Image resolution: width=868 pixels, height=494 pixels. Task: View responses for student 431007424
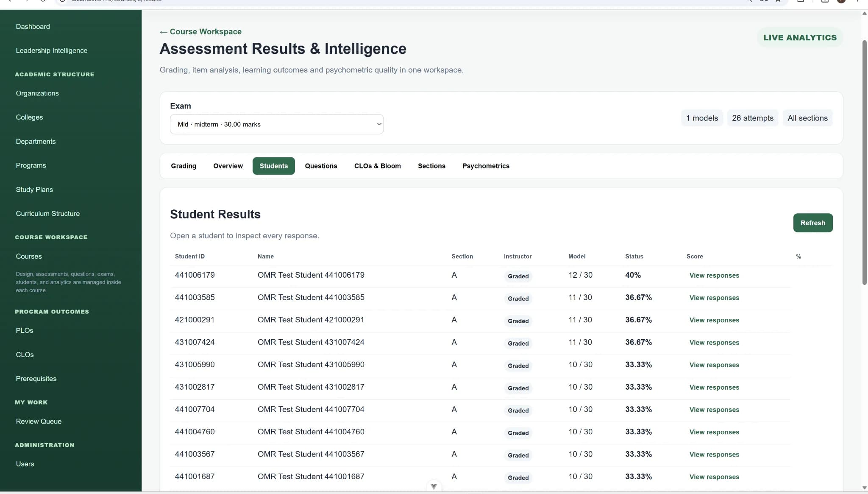714,343
